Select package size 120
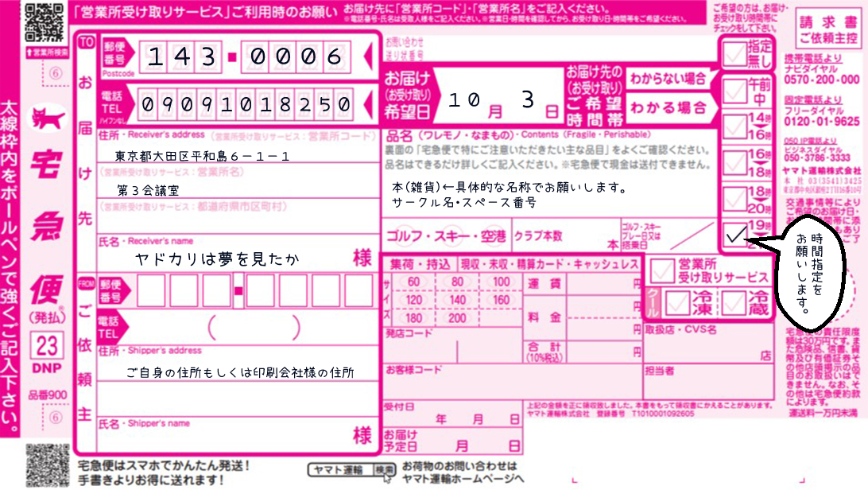 pyautogui.click(x=413, y=300)
